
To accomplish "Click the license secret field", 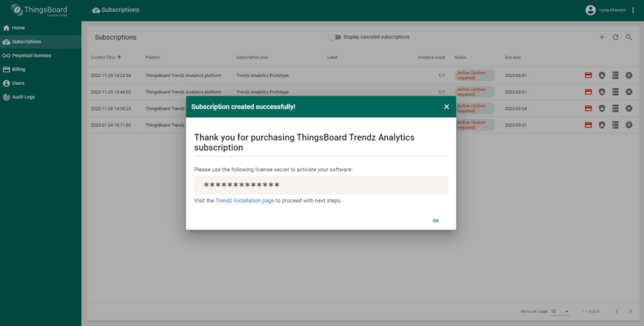I will point(320,185).
